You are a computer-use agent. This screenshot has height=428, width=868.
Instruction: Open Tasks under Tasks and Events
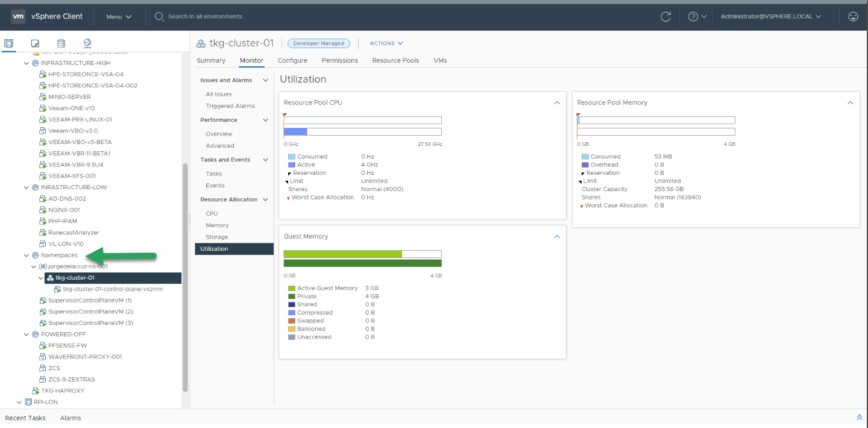coord(214,174)
